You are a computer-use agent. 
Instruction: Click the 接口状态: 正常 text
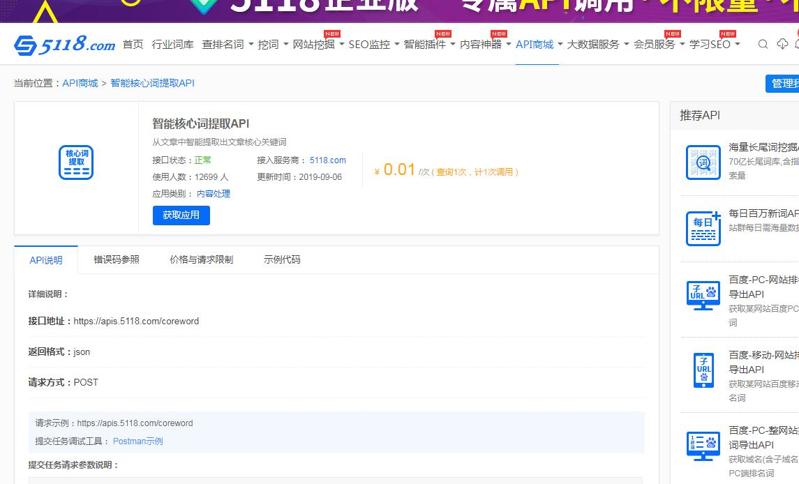[x=181, y=160]
